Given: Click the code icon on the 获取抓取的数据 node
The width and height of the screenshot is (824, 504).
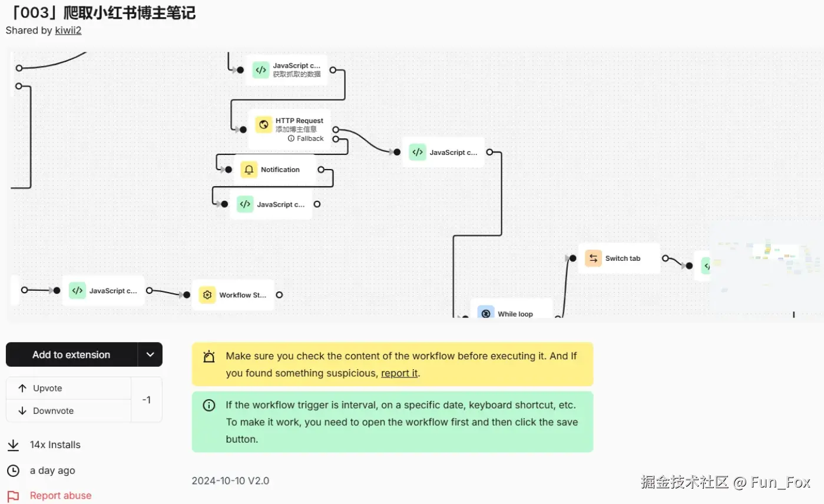Looking at the screenshot, I should [261, 70].
